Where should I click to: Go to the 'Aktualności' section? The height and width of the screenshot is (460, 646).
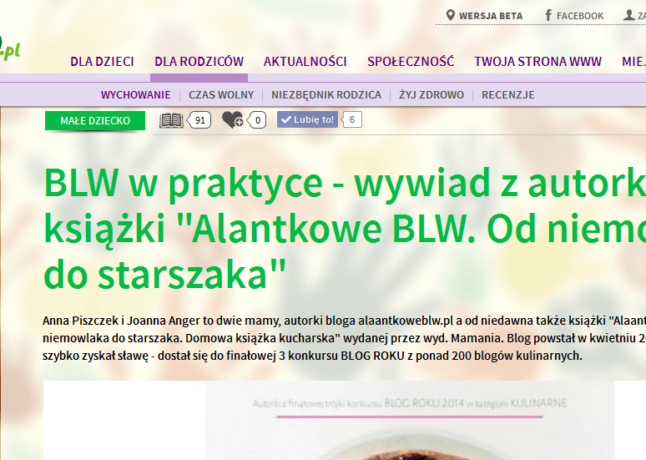pos(305,61)
